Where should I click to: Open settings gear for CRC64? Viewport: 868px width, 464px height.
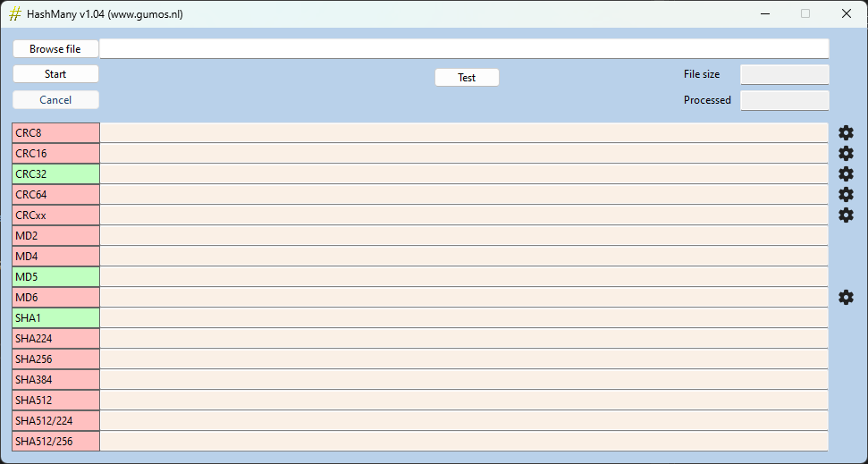click(846, 194)
